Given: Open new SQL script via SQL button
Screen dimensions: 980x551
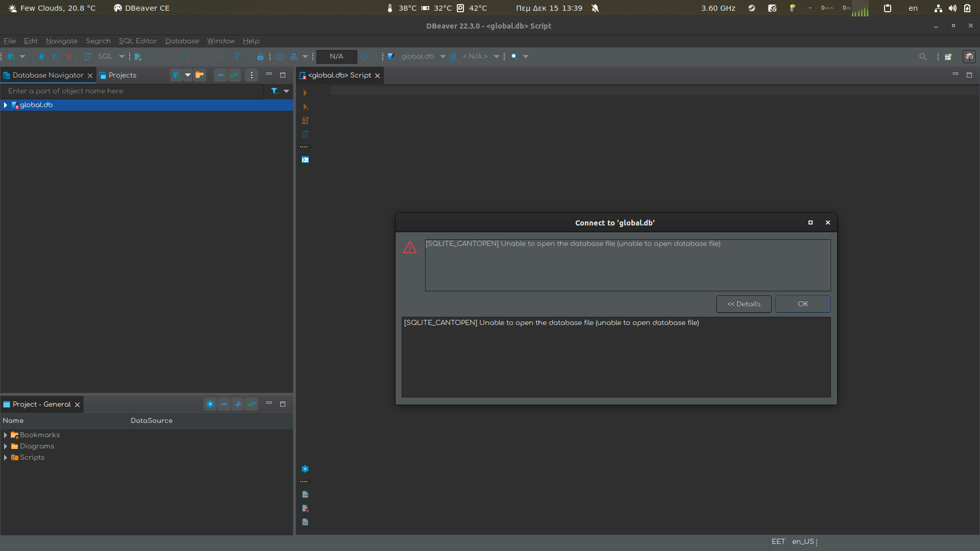Looking at the screenshot, I should point(100,57).
